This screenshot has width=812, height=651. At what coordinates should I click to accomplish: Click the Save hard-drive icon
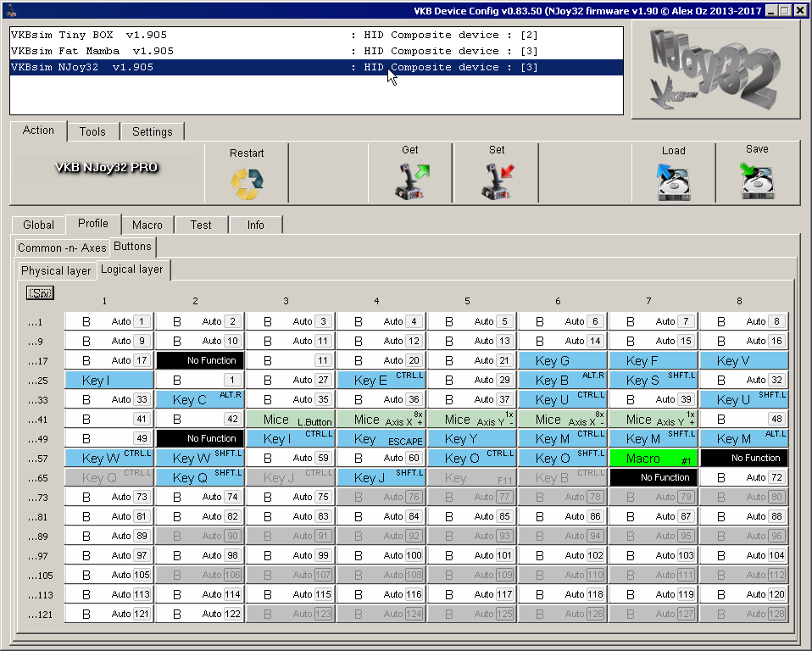(757, 181)
